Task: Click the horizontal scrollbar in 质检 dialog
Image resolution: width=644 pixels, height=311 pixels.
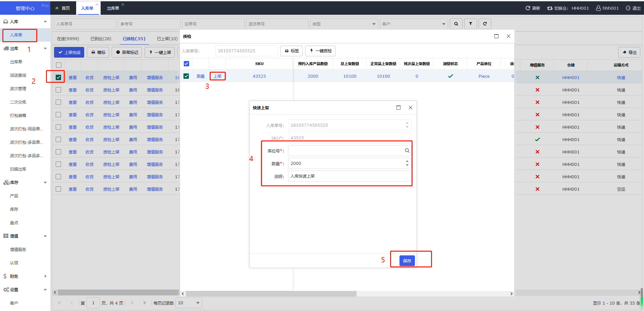Action: tap(271, 294)
